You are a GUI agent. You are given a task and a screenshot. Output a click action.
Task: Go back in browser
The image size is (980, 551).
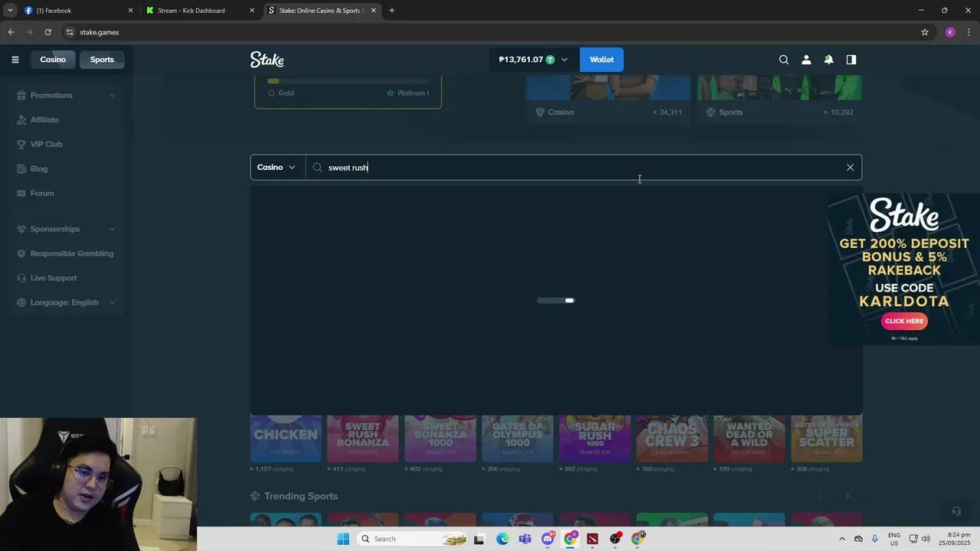(x=11, y=32)
